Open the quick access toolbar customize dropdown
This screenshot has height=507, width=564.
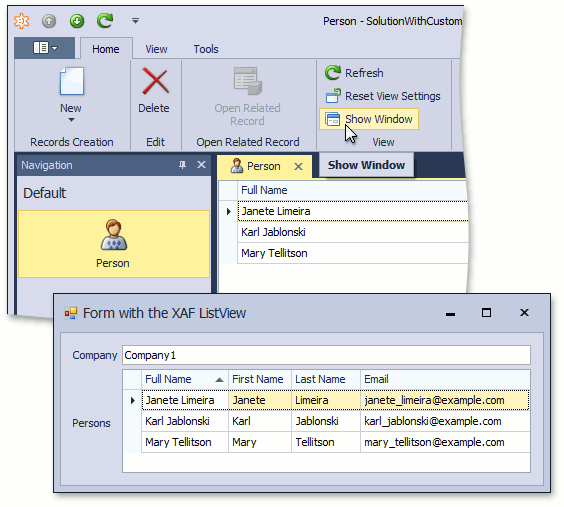pos(135,21)
